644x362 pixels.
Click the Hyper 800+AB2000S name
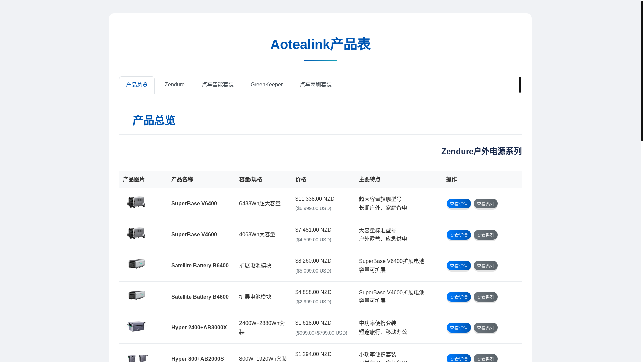pyautogui.click(x=198, y=359)
